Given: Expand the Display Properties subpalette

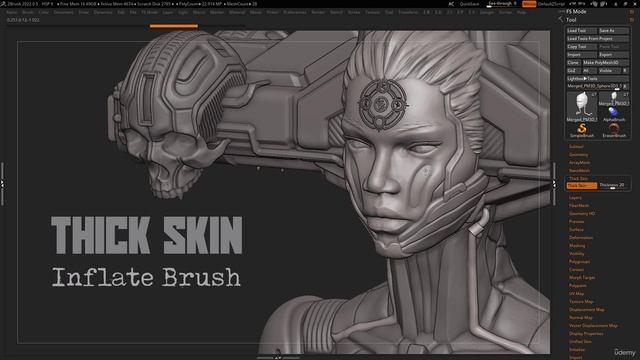Looking at the screenshot, I should (586, 333).
